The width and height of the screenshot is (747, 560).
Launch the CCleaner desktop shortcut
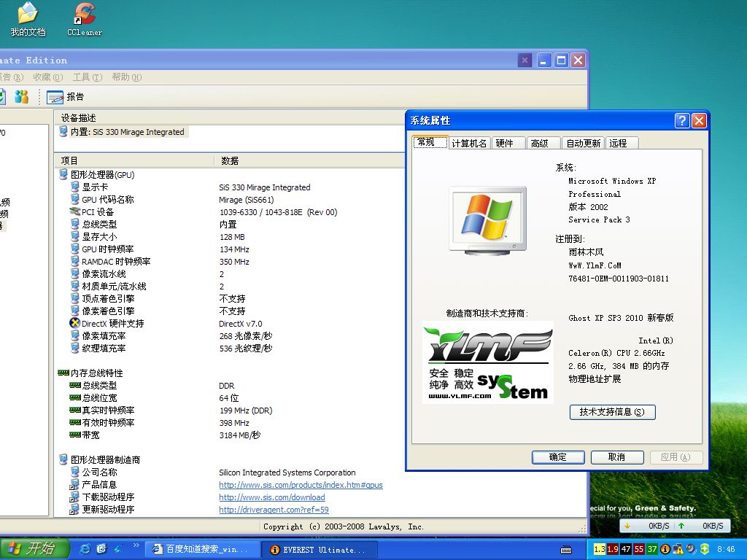click(x=85, y=19)
